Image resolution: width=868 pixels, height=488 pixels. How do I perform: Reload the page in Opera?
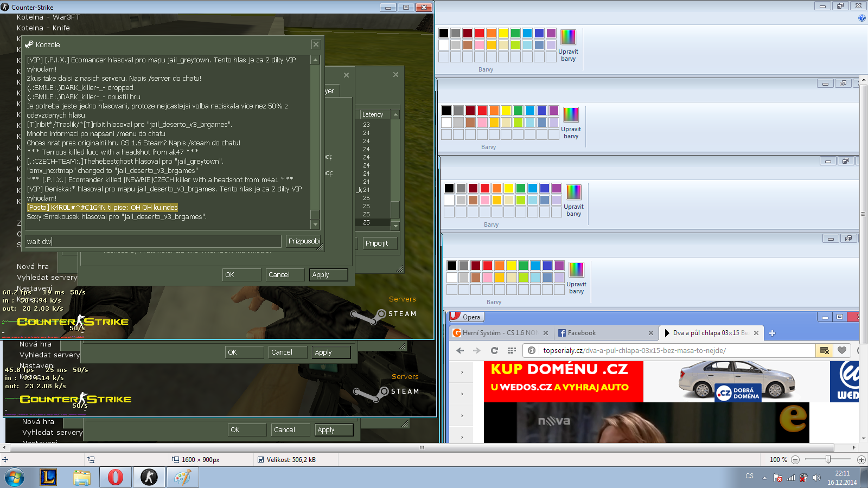point(494,351)
